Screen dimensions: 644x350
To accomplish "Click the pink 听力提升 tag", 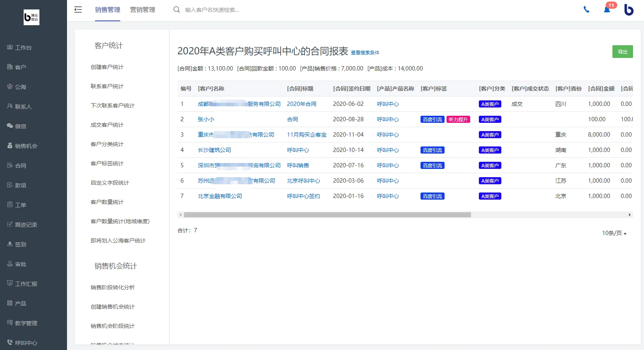I will (458, 119).
